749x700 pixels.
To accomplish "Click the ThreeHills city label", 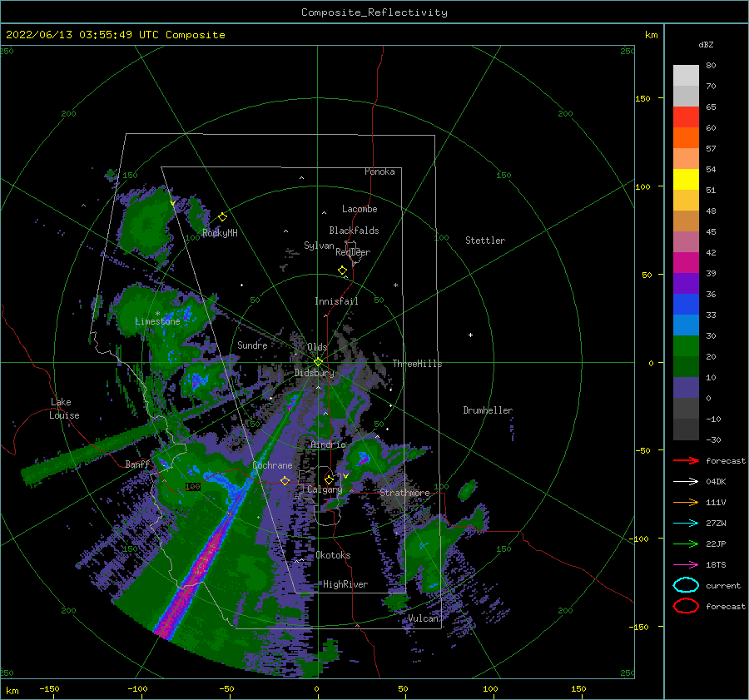I will (x=418, y=364).
